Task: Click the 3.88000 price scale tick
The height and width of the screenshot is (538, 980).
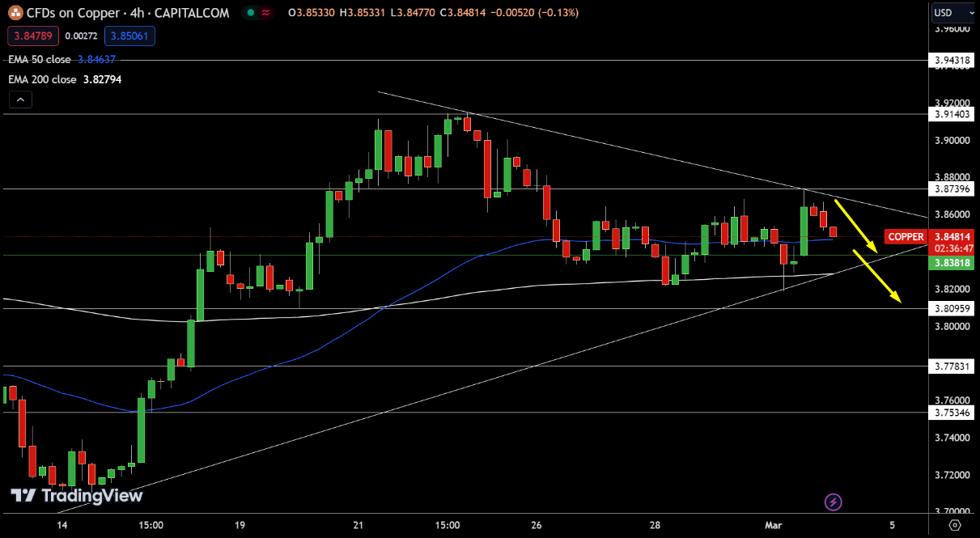Action: click(x=952, y=176)
